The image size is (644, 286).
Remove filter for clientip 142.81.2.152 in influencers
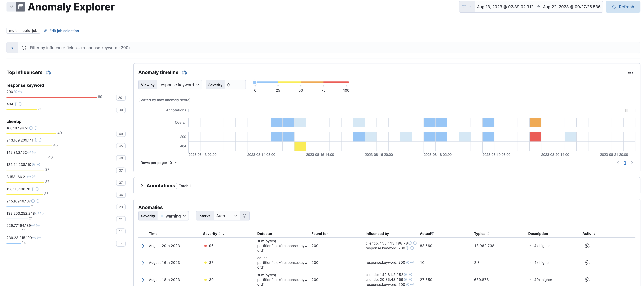click(34, 152)
